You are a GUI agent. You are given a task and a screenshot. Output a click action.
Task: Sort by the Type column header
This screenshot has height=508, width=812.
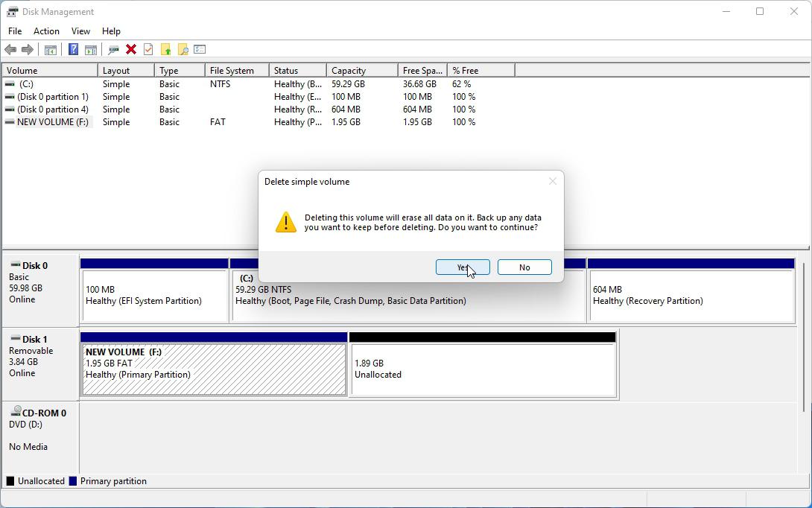[180, 71]
